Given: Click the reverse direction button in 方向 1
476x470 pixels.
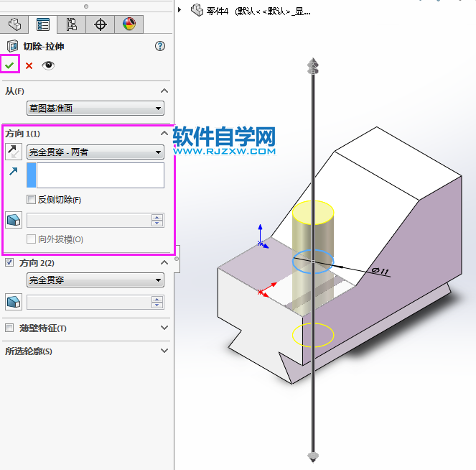Looking at the screenshot, I should (x=14, y=152).
